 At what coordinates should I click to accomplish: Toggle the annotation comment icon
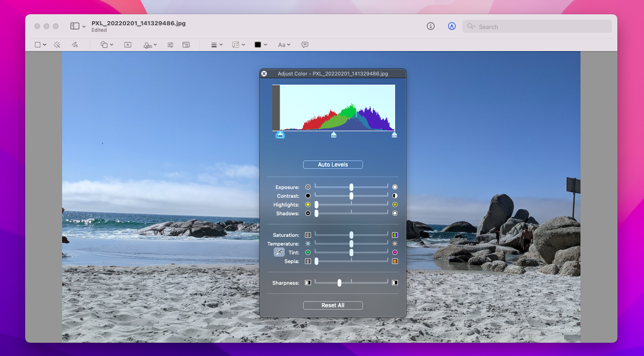[x=305, y=44]
